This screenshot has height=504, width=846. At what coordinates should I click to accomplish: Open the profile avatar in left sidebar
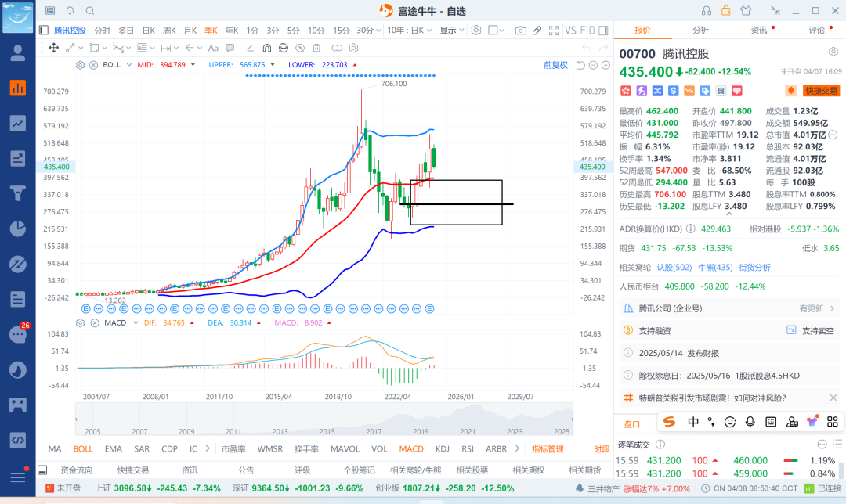[x=18, y=52]
